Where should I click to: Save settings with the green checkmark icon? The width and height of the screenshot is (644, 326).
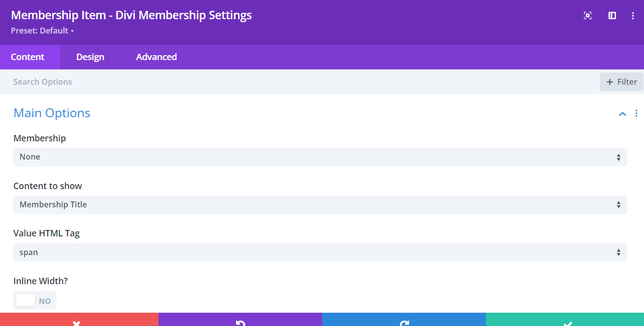567,323
